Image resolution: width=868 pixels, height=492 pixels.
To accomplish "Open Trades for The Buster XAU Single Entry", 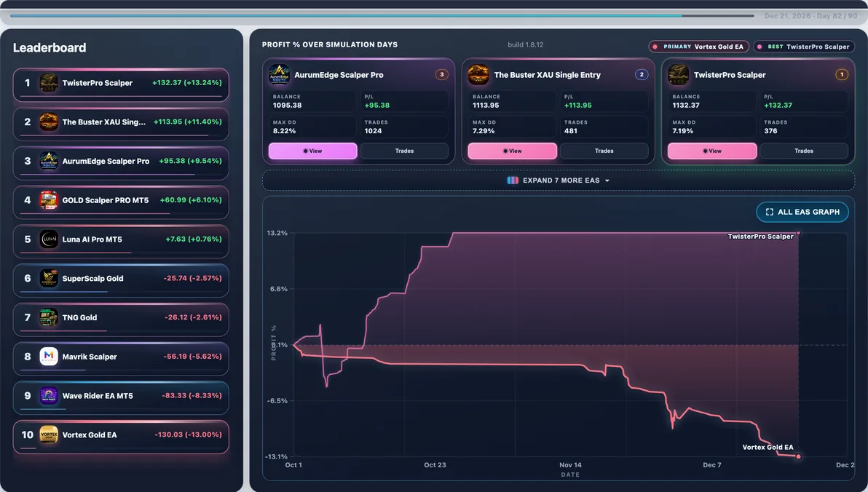I will (x=604, y=151).
